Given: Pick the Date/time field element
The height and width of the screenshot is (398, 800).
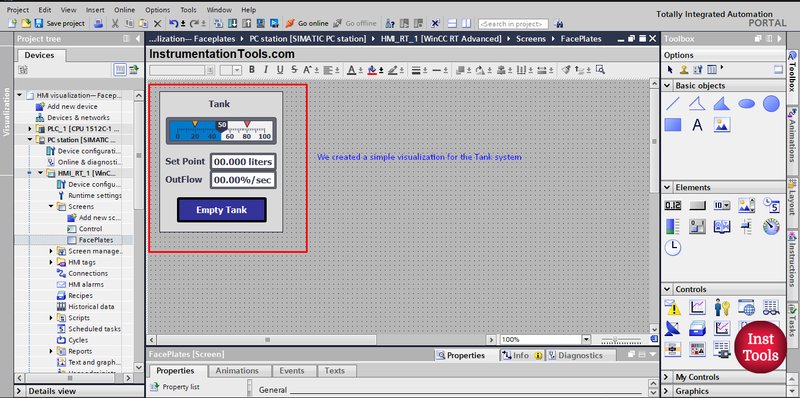Looking at the screenshot, I should [771, 206].
